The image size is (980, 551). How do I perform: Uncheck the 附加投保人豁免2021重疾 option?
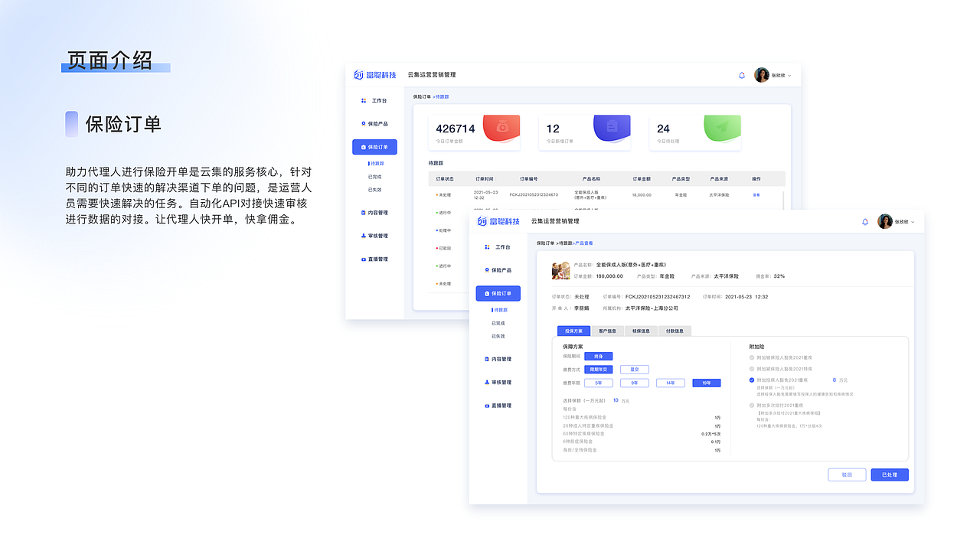752,380
